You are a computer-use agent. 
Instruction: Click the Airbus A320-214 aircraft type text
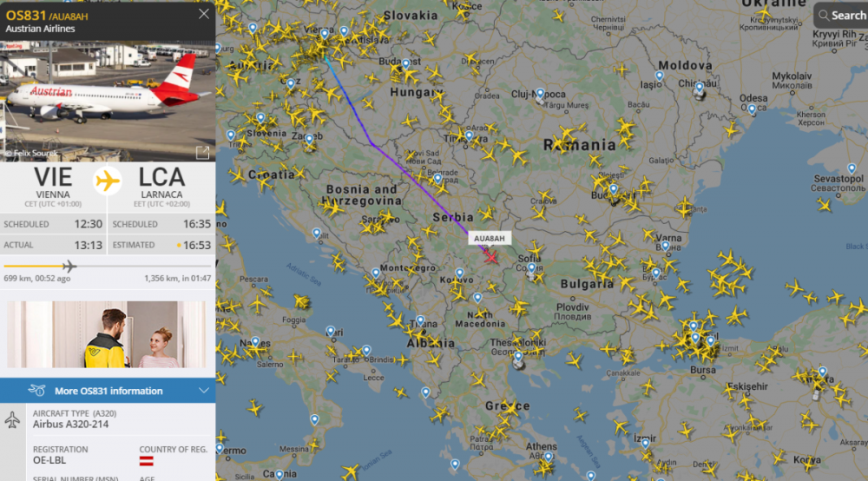(x=70, y=425)
